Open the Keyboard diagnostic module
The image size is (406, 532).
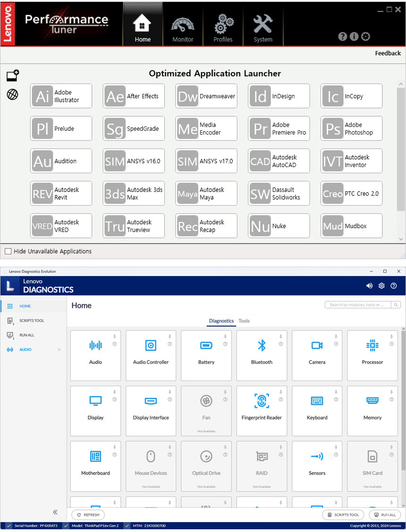pyautogui.click(x=317, y=411)
